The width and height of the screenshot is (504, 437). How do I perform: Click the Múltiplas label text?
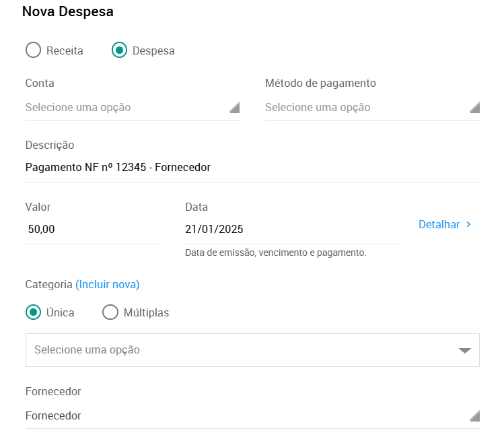[146, 312]
